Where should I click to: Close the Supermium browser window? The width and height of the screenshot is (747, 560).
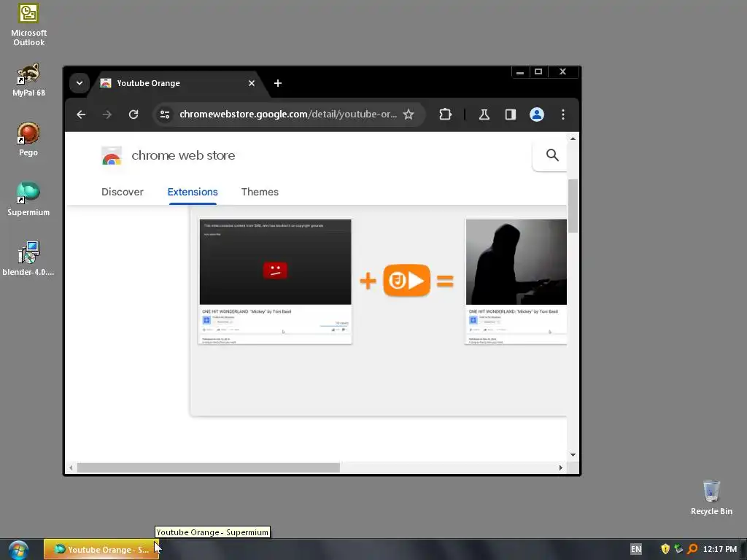pos(562,72)
